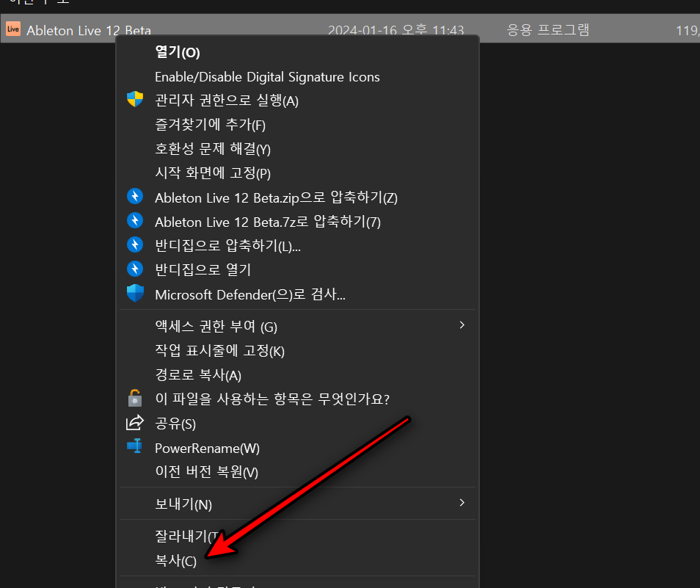Click the Microsoft Defender shield icon
This screenshot has width=700, height=588.
coord(135,294)
